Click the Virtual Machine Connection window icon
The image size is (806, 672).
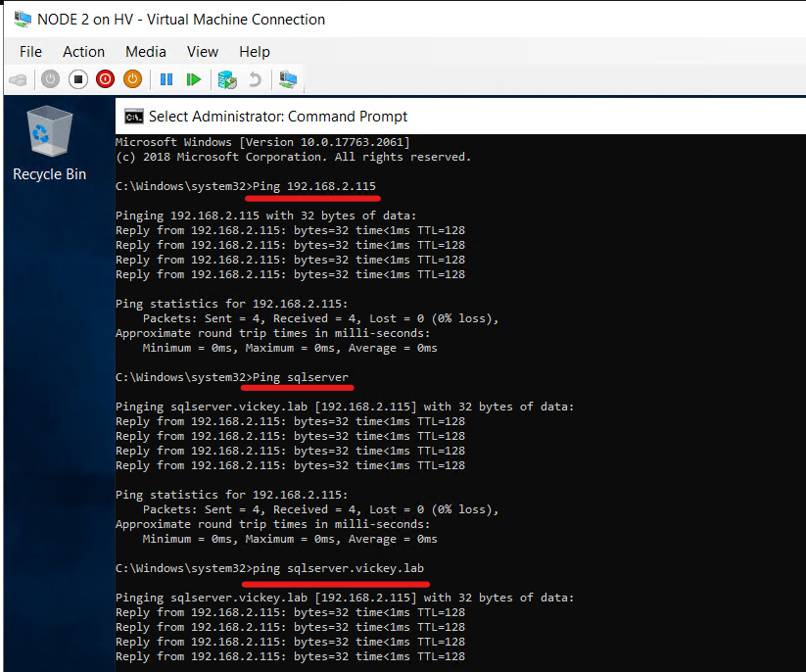(x=23, y=19)
